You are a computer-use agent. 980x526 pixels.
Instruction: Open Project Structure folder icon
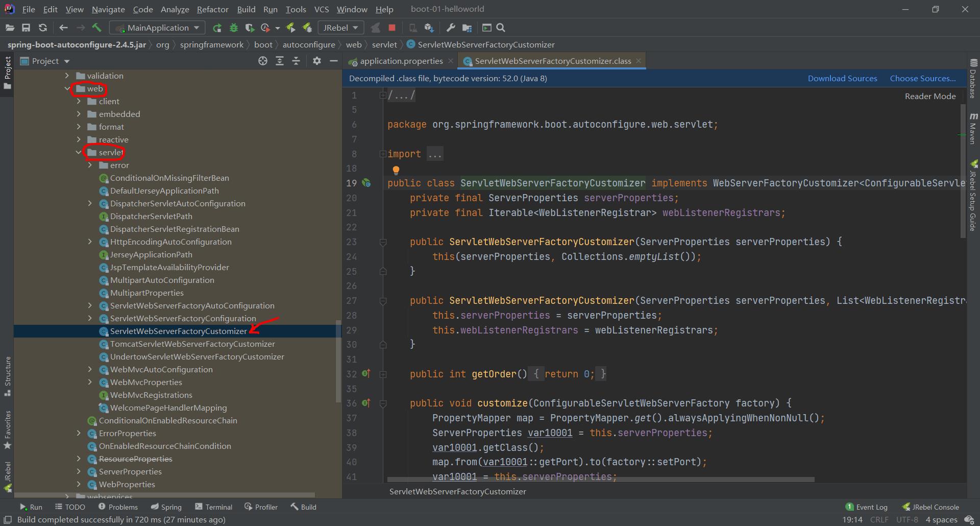tap(467, 28)
